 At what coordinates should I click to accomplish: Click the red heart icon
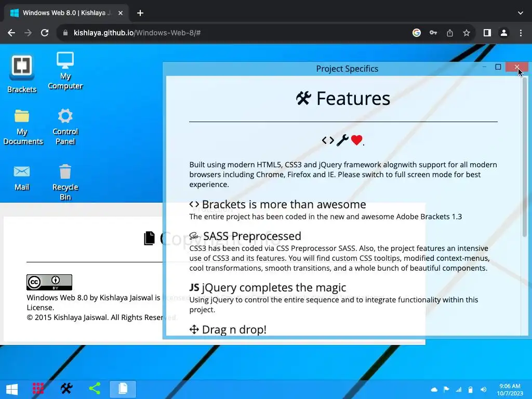click(356, 140)
